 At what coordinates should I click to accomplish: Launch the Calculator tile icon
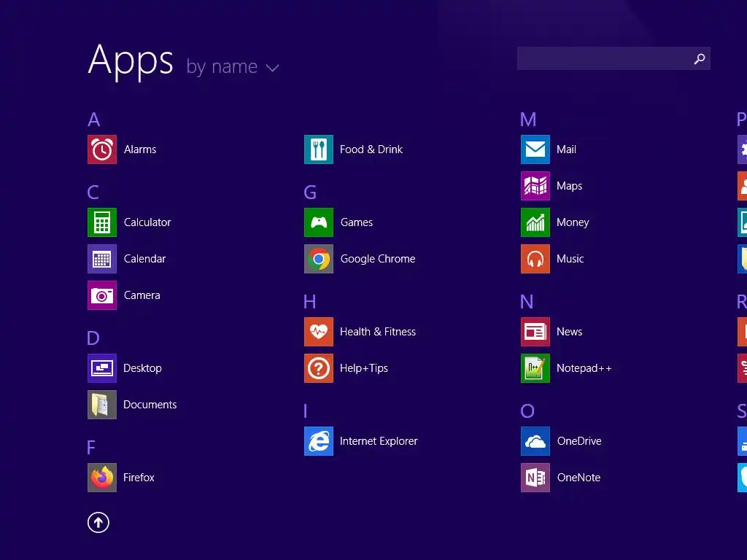[x=102, y=222]
